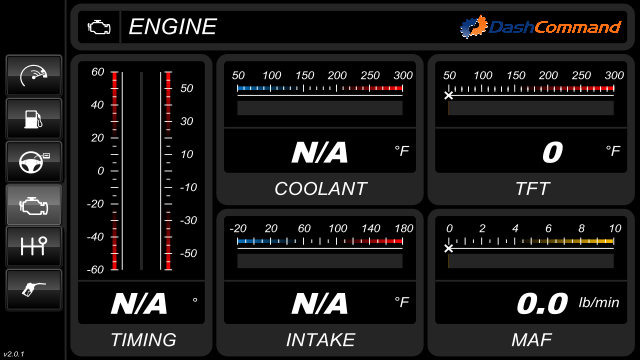
Task: Tap the COOLANT gauge label
Action: (x=320, y=189)
